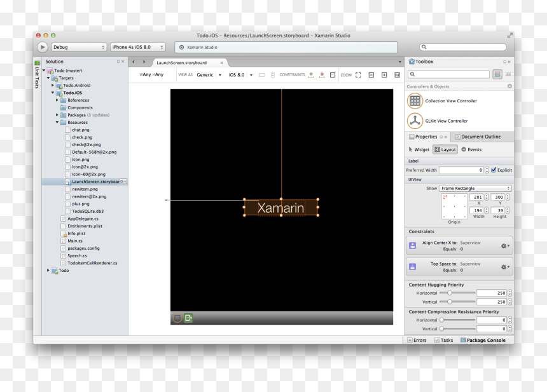The image size is (547, 392).
Task: Switch to the Layout properties section
Action: coord(445,149)
